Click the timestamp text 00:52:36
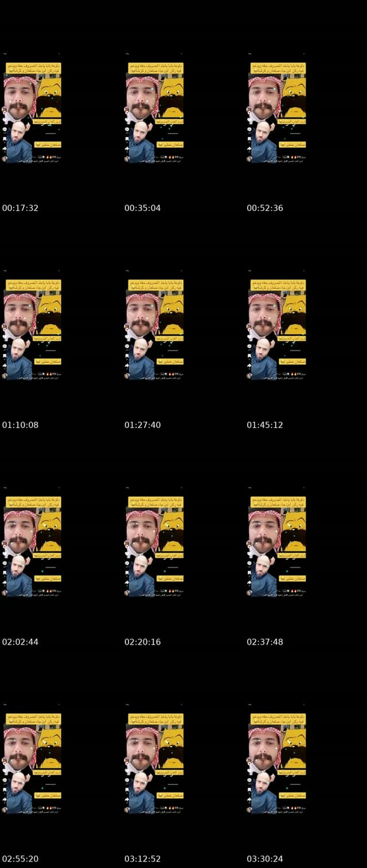This screenshot has width=367, height=868. pyautogui.click(x=265, y=208)
